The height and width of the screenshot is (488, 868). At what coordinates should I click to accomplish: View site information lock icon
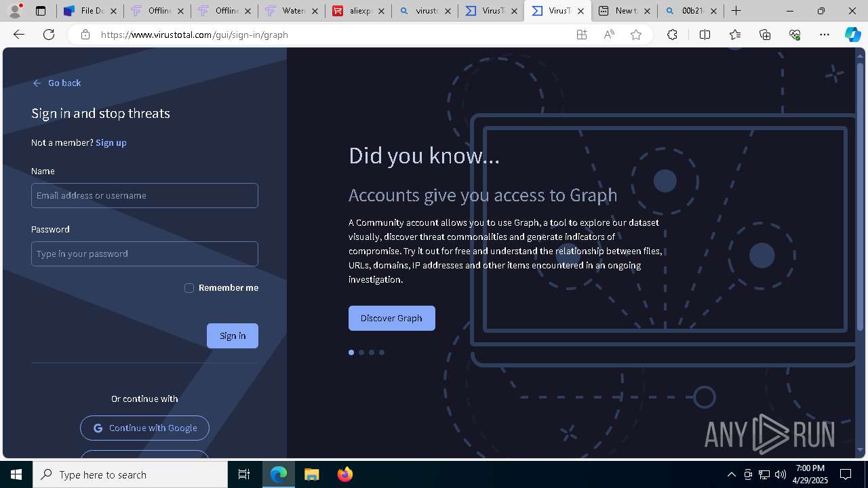(x=85, y=35)
